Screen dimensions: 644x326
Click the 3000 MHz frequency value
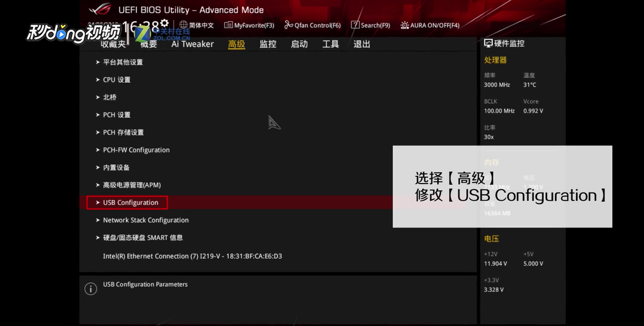pos(497,85)
